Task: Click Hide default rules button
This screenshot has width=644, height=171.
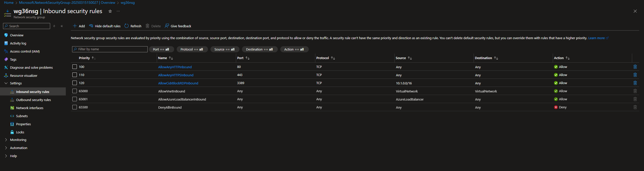Action: [x=105, y=26]
